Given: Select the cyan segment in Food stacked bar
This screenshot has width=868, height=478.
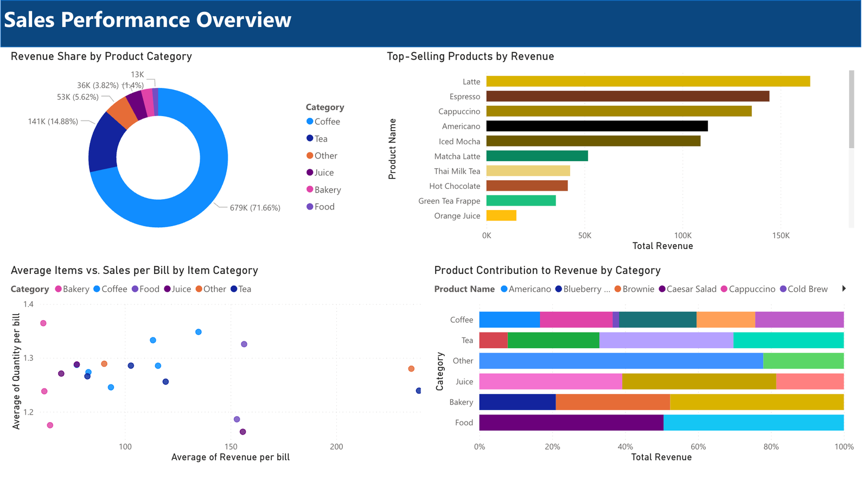Looking at the screenshot, I should coord(754,423).
